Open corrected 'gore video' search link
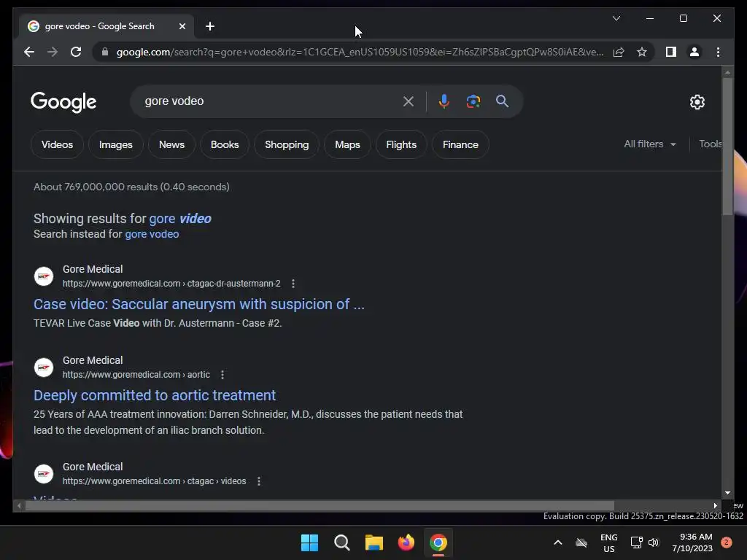 180,219
